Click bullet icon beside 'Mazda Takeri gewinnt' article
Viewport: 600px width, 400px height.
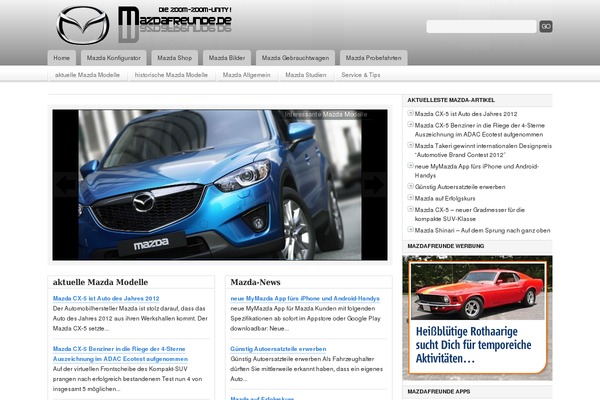[410, 145]
